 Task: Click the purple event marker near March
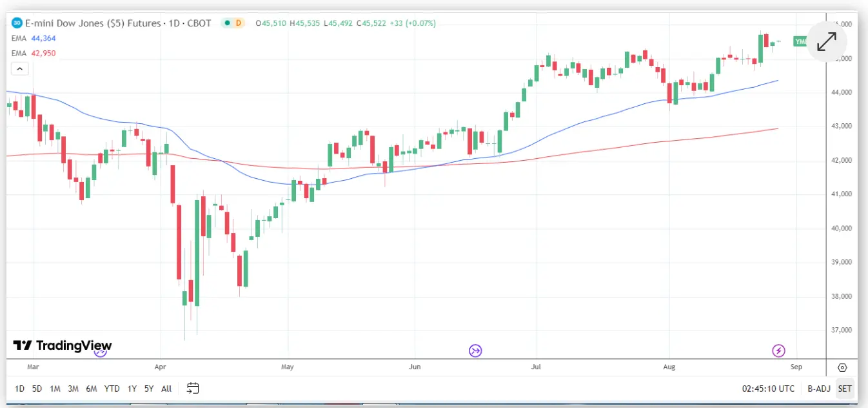[100, 352]
